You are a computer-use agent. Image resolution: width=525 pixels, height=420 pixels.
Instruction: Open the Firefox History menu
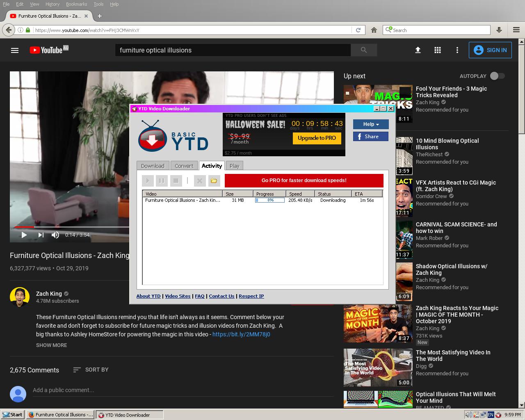coord(52,4)
